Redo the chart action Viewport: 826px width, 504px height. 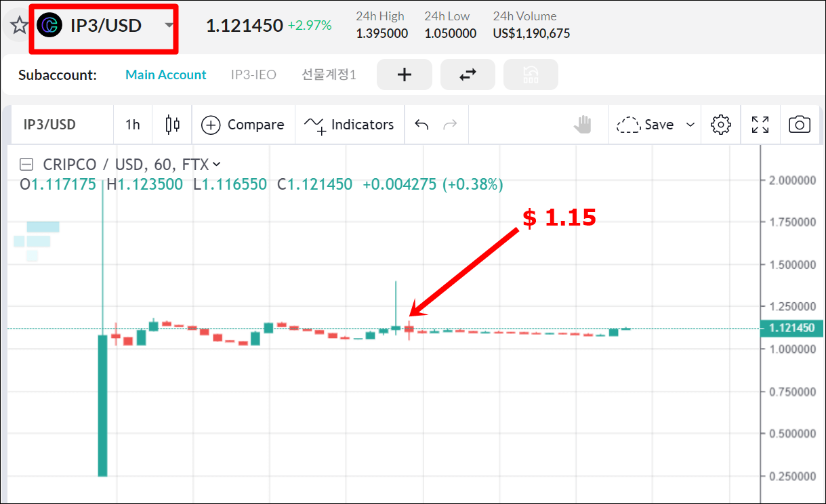click(x=449, y=125)
